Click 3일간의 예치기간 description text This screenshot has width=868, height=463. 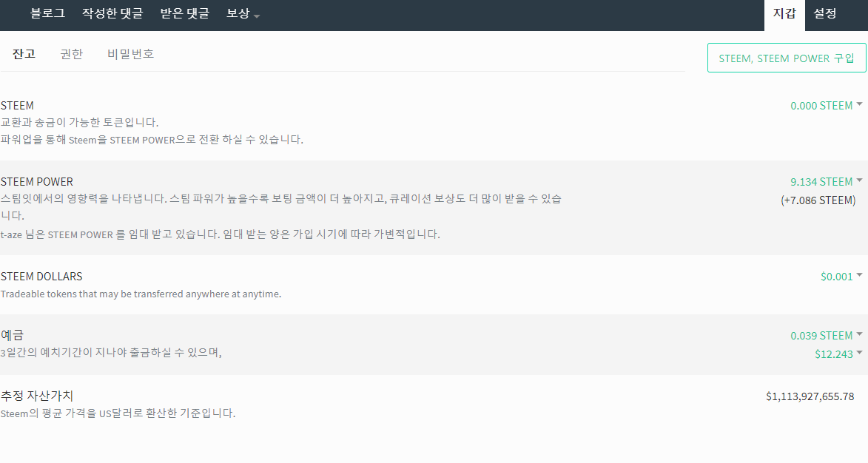pos(111,352)
